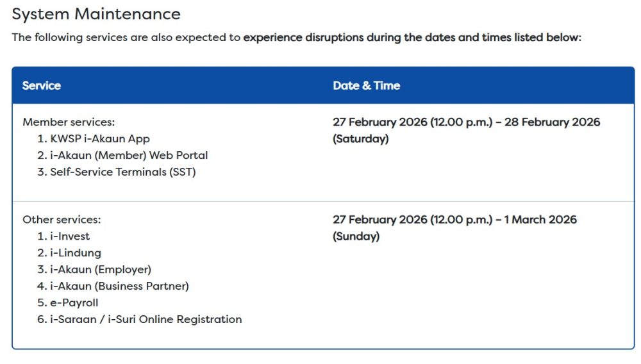
Task: Click the Service column header
Action: (42, 85)
